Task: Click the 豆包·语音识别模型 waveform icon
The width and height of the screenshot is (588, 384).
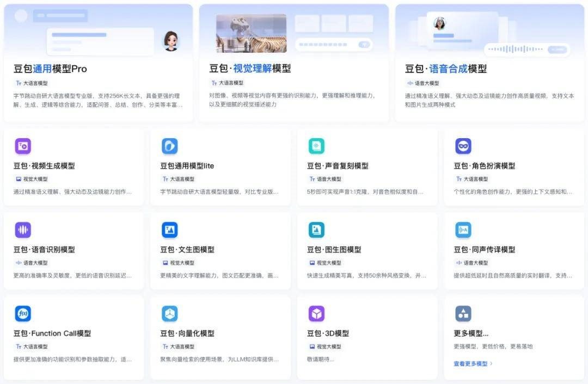Action: pyautogui.click(x=23, y=230)
